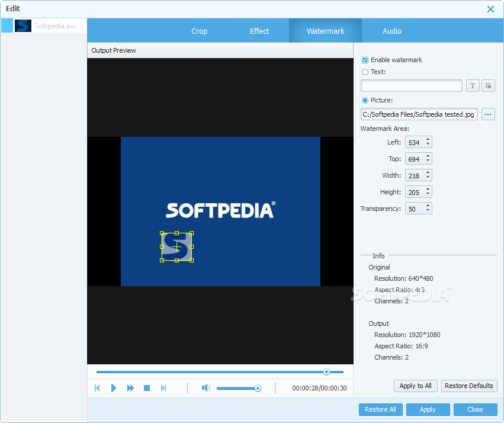Open text font settings T icon
504x423 pixels.
(473, 86)
